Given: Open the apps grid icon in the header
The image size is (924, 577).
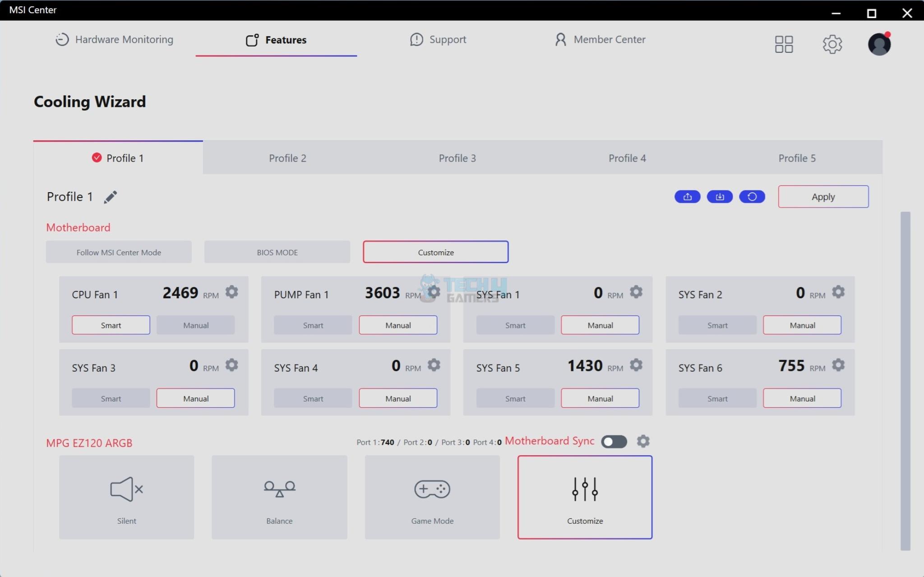Looking at the screenshot, I should (784, 44).
